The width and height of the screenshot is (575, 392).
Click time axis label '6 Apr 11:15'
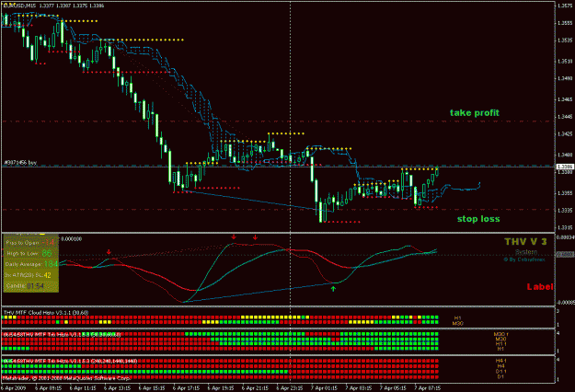pos(83,388)
